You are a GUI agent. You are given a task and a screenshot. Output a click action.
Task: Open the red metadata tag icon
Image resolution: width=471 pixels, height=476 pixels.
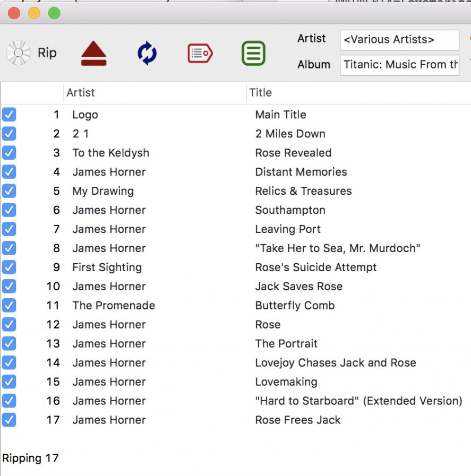(x=200, y=54)
